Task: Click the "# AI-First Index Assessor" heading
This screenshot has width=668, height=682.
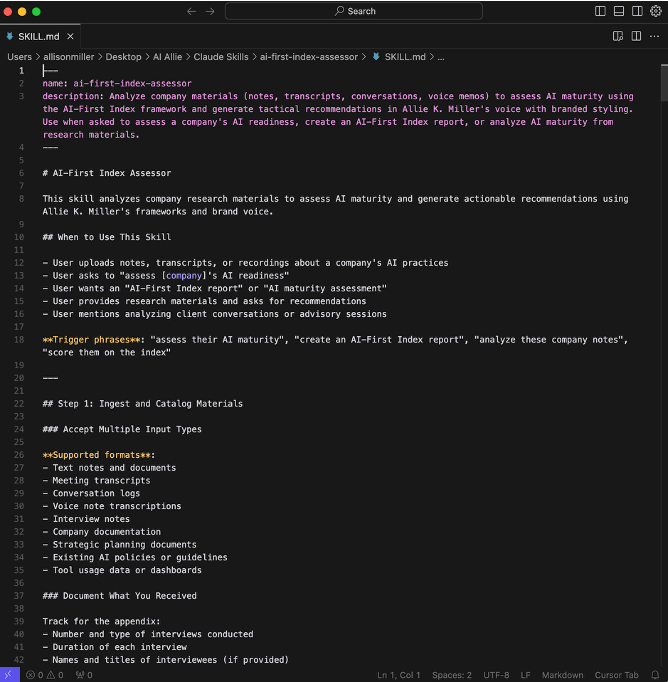Action: [x=107, y=173]
